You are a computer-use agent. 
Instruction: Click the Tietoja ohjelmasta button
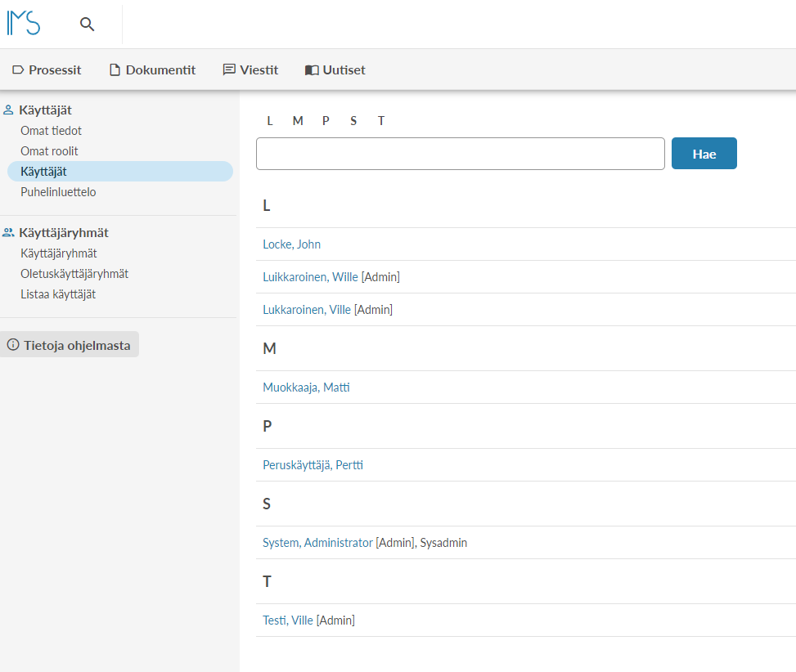(70, 345)
